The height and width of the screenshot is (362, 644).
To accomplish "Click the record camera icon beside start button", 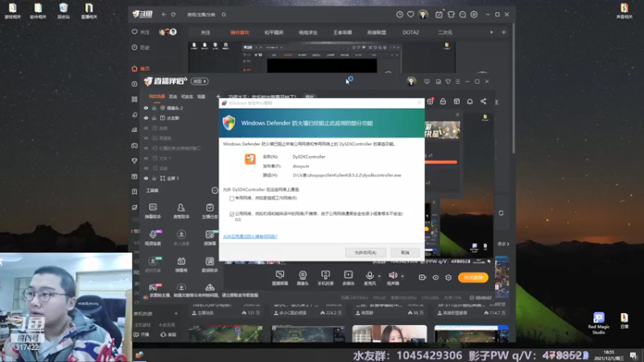I will (422, 278).
